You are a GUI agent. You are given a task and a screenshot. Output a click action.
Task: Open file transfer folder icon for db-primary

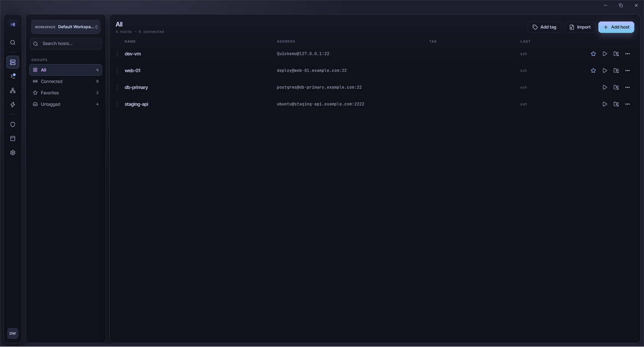(x=616, y=87)
